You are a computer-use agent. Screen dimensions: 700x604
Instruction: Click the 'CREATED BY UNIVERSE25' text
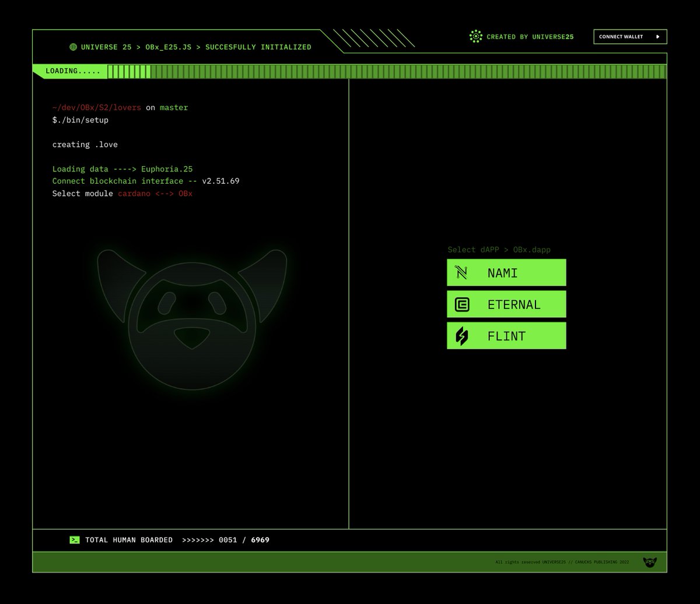(530, 37)
